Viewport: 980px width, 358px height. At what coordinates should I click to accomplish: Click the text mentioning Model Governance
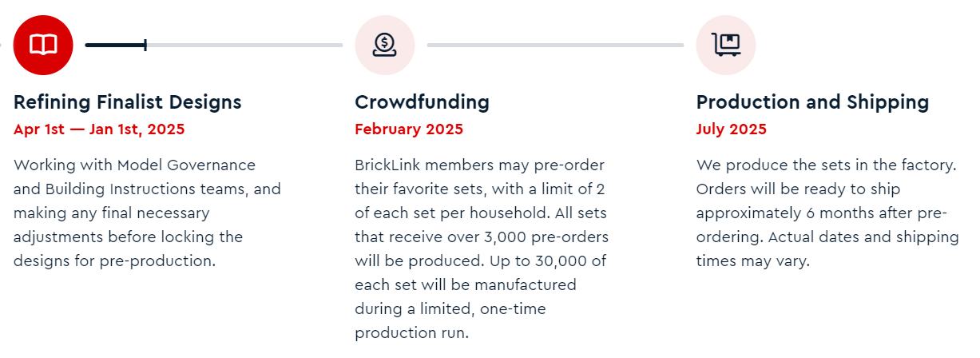(x=134, y=165)
